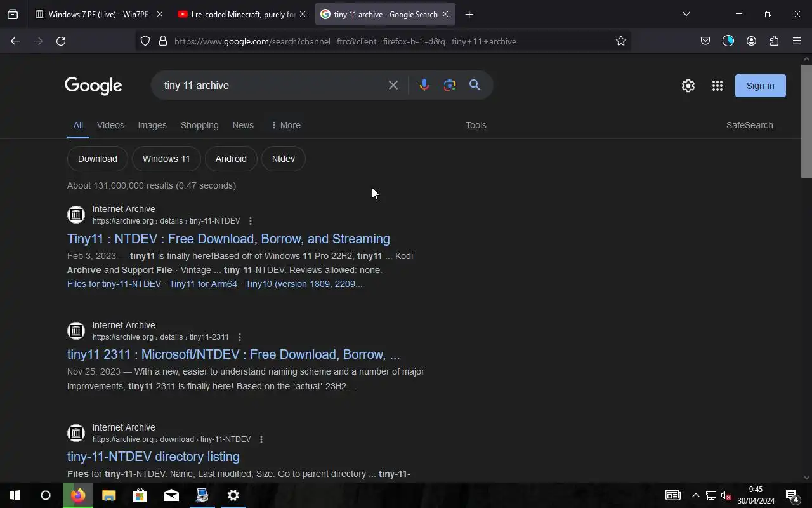The width and height of the screenshot is (812, 508).
Task: Apply the Windows 11 filter chip
Action: click(x=166, y=159)
